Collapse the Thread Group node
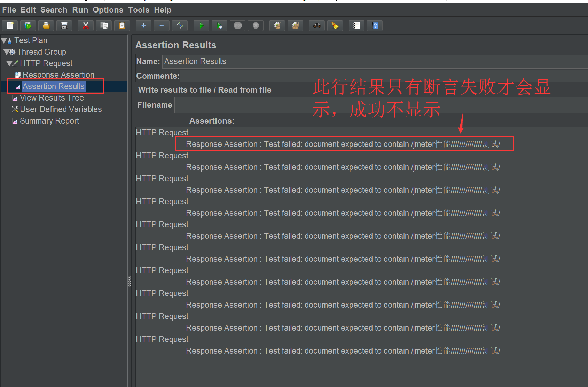Screen dimensions: 588x387 (x=6, y=52)
